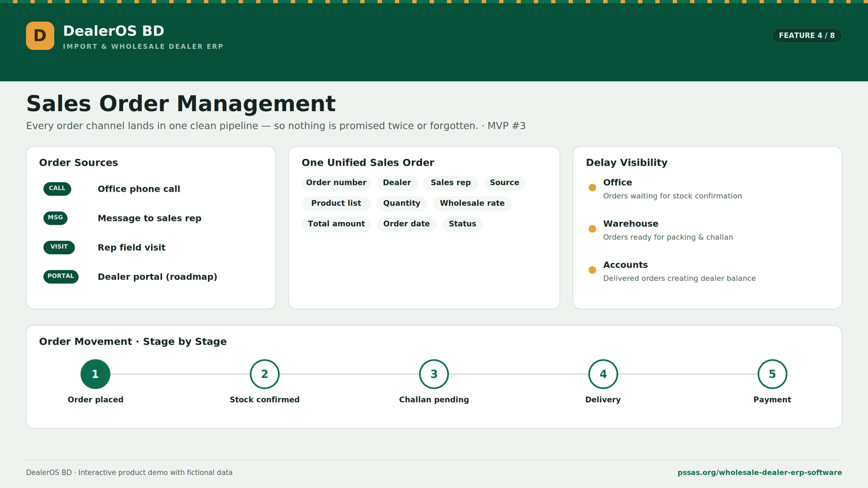Click the orange dot beside Accounts
The height and width of the screenshot is (488, 868).
(x=592, y=270)
